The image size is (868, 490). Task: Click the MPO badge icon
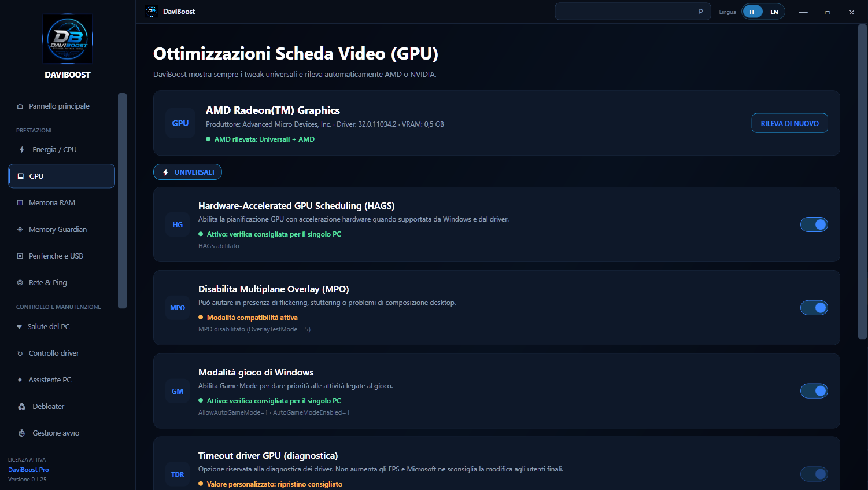178,308
